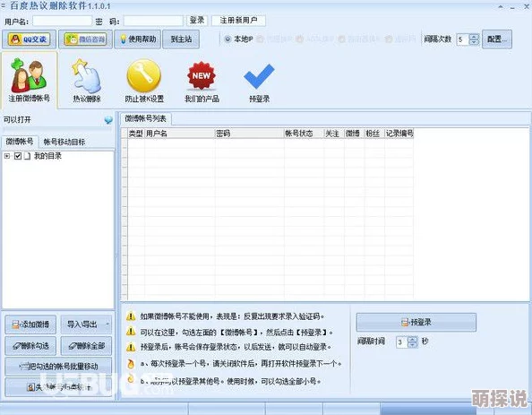
Task: Sort by the 记录编号 column header
Action: [399, 134]
